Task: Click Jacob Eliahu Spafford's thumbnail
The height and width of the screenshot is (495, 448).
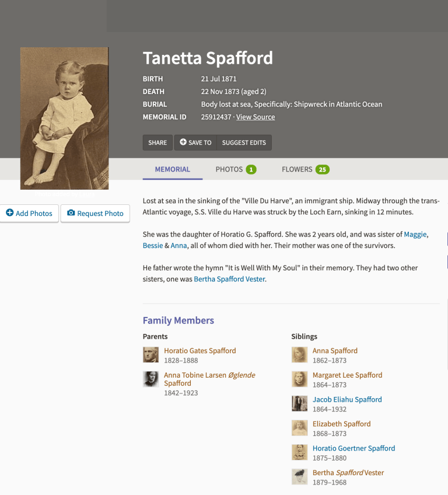Action: click(x=300, y=403)
